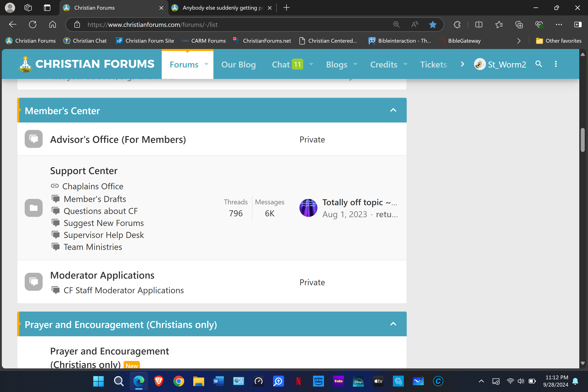Screen dimensions: 588x392
Task: Open the Questions about CF subforum
Action: point(101,211)
